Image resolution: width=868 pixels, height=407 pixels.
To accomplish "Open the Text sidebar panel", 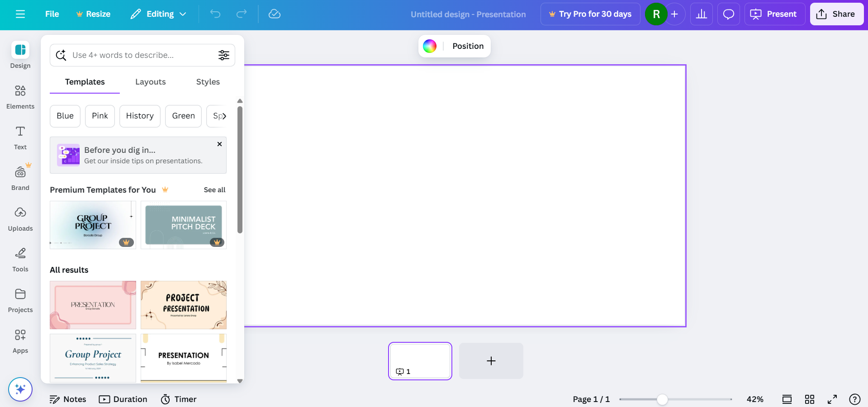I will (20, 137).
